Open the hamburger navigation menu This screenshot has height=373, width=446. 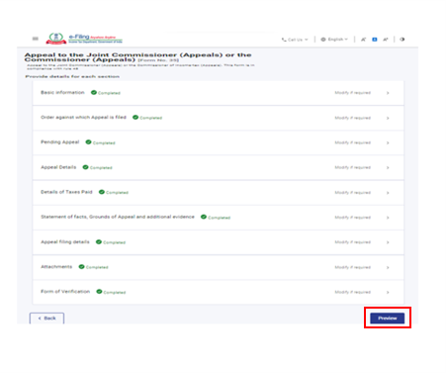coord(35,39)
